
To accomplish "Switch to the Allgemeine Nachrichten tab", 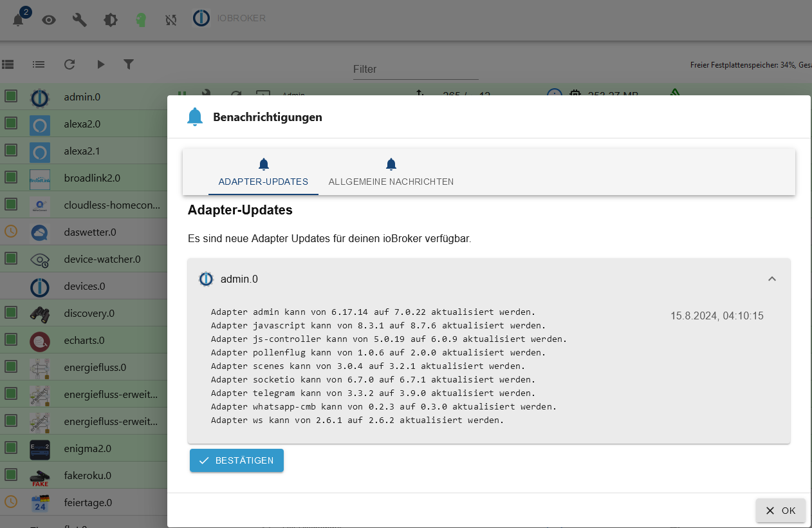I will coord(391,173).
